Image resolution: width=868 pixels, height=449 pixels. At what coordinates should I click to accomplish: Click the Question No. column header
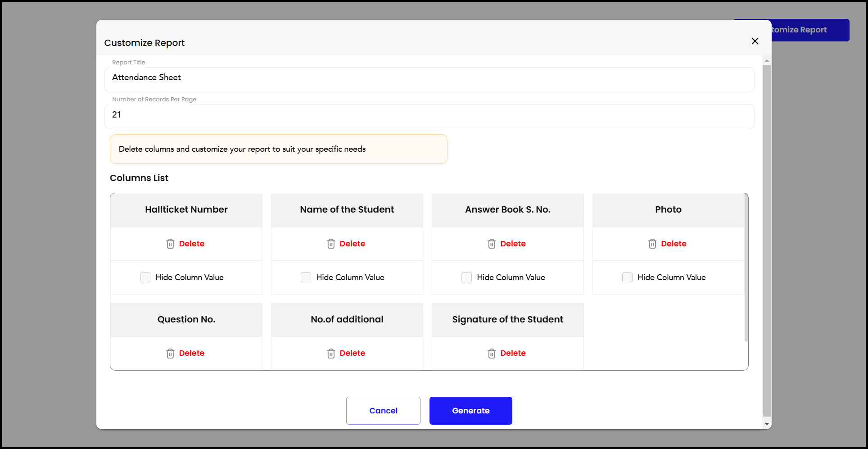point(186,320)
